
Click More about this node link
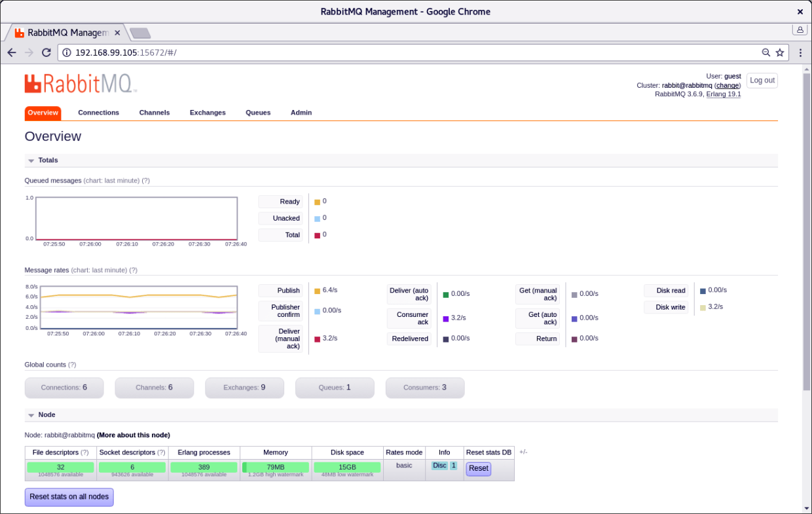134,435
